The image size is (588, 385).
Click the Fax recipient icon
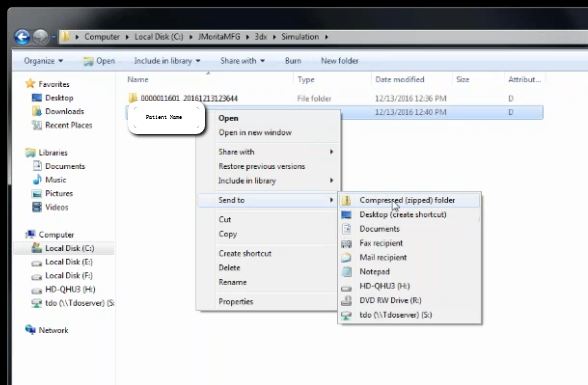point(346,244)
